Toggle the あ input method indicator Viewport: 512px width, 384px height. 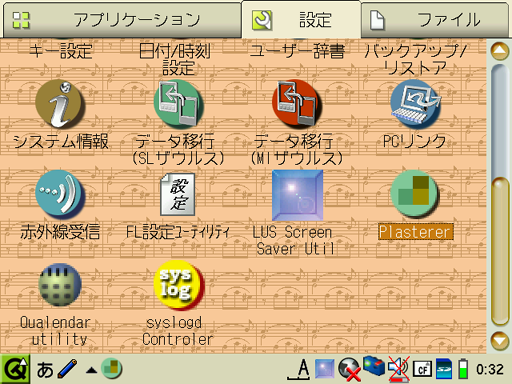(x=45, y=370)
